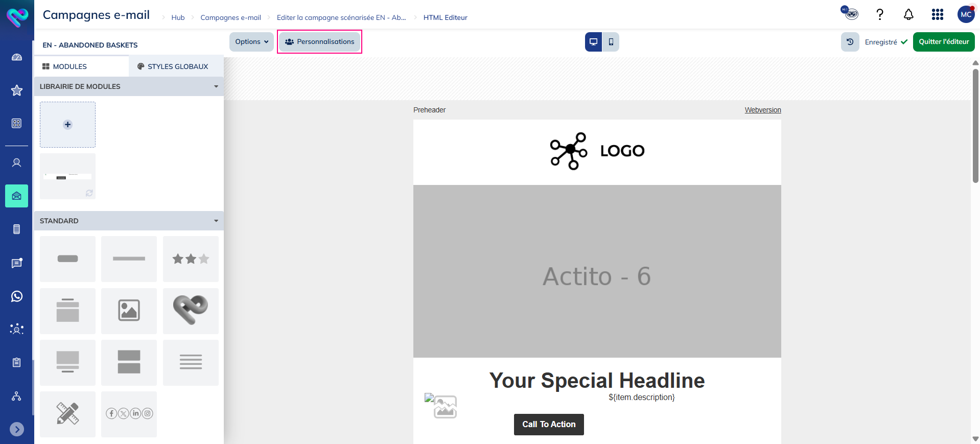Image resolution: width=980 pixels, height=444 pixels.
Task: Switch to mobile preview mode
Action: [x=611, y=42]
